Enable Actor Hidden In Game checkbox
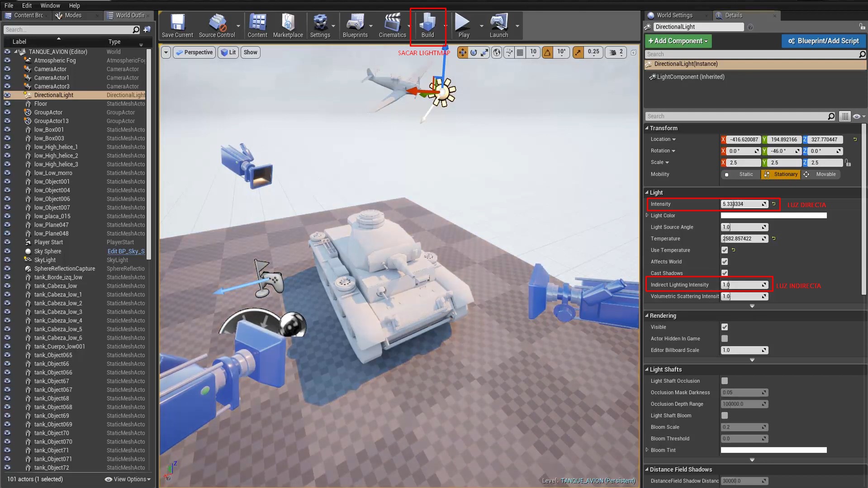Screen dimensions: 868x488 coord(725,338)
